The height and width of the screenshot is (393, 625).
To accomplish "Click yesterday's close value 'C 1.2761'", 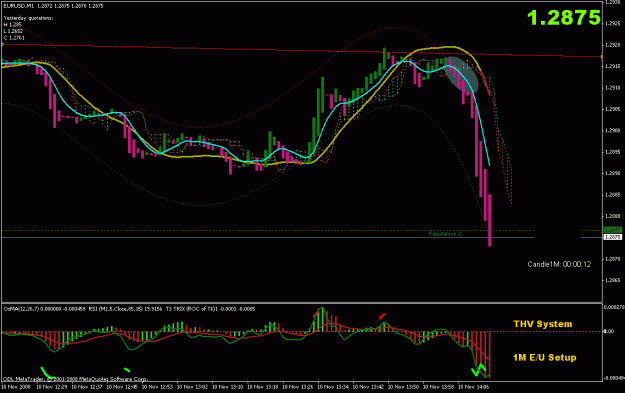I will coord(14,38).
